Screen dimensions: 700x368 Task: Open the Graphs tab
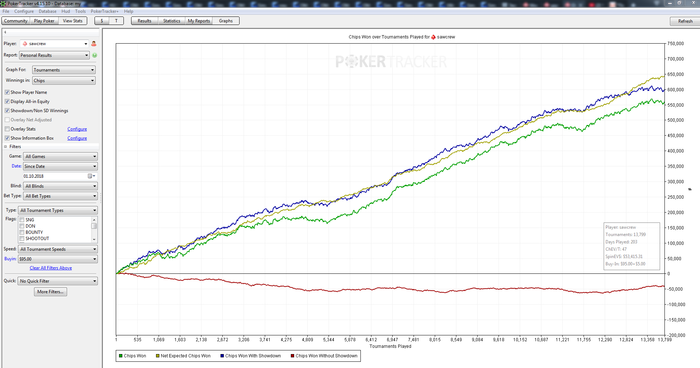point(226,21)
